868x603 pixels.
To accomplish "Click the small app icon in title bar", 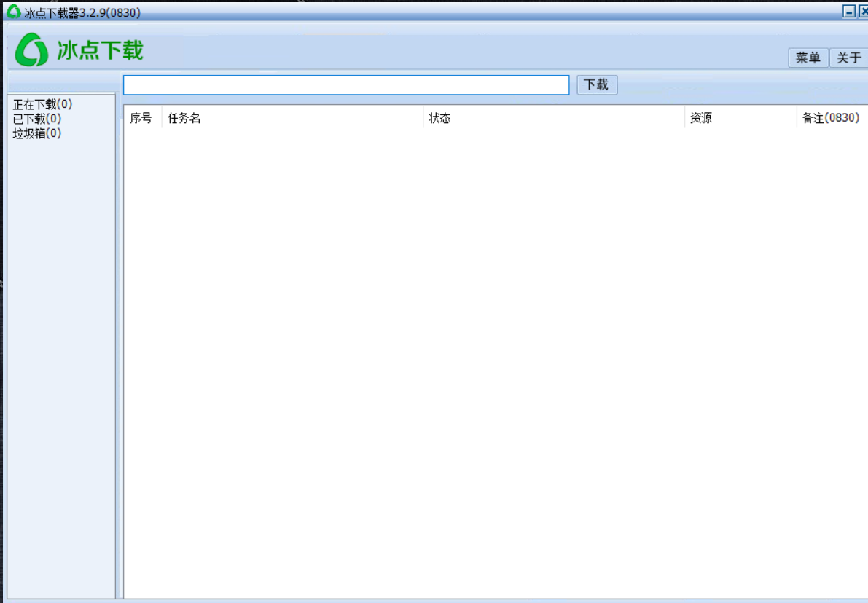I will 13,11.
